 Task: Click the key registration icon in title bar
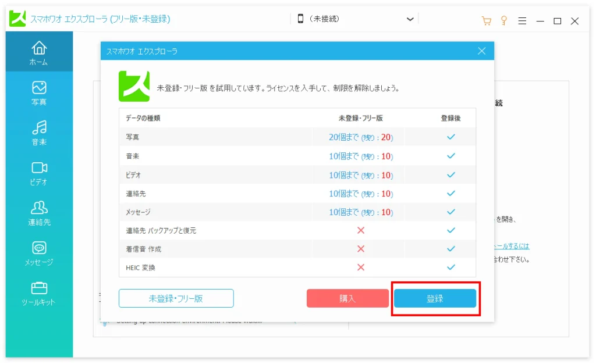coord(504,20)
